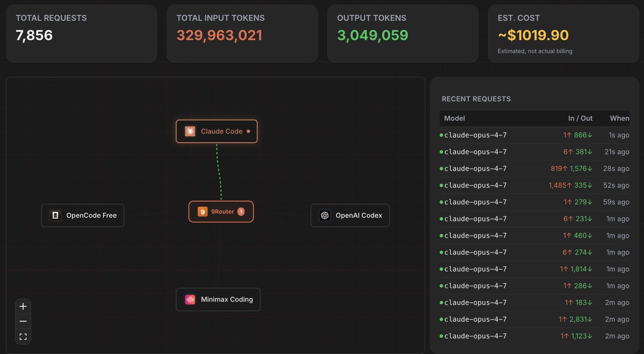The image size is (644, 354).
Task: Click the Recent Requests heading
Action: 476,99
